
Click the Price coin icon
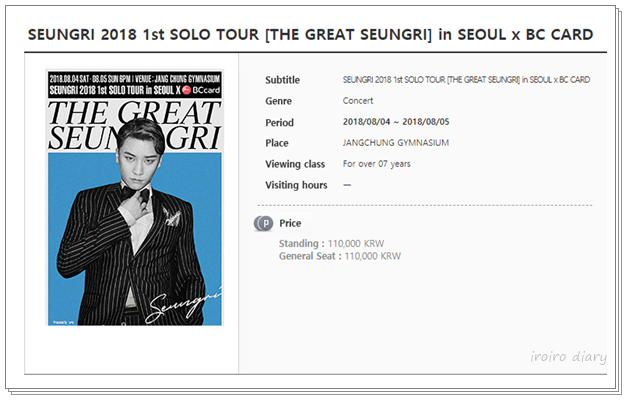pyautogui.click(x=264, y=223)
